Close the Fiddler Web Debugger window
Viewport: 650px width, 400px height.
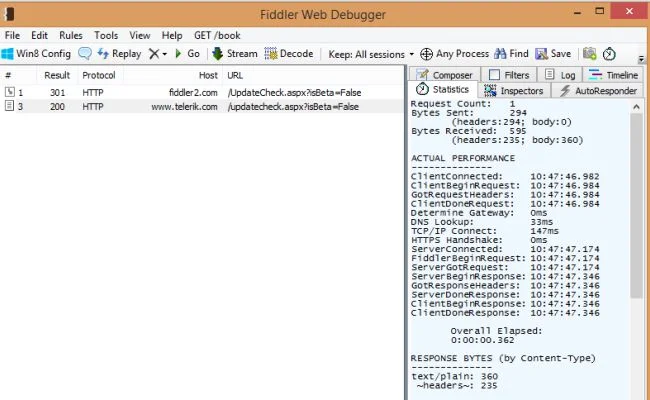629,11
